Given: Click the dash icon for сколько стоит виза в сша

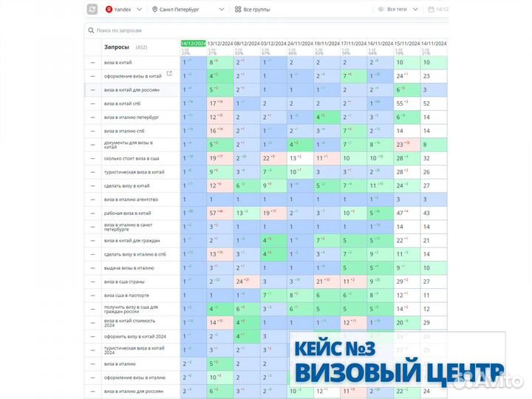Looking at the screenshot, I should (92, 158).
